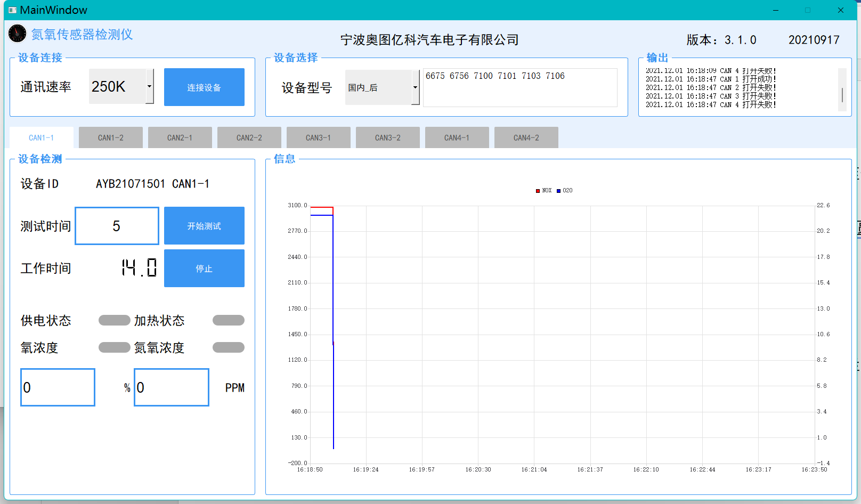Open the 通讯速率 250K dropdown
The width and height of the screenshot is (861, 504).
point(149,86)
